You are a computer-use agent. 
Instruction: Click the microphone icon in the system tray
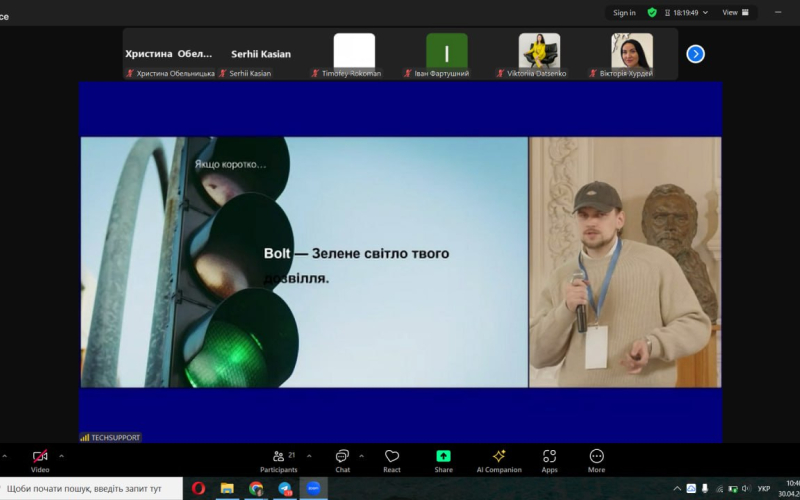705,489
